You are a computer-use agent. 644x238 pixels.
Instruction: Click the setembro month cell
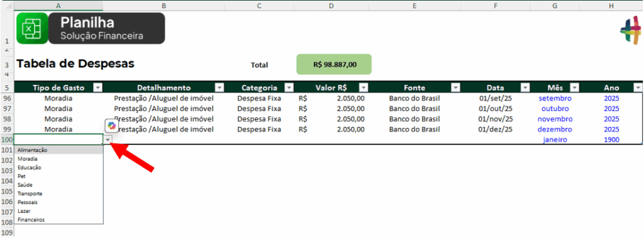pyautogui.click(x=555, y=99)
